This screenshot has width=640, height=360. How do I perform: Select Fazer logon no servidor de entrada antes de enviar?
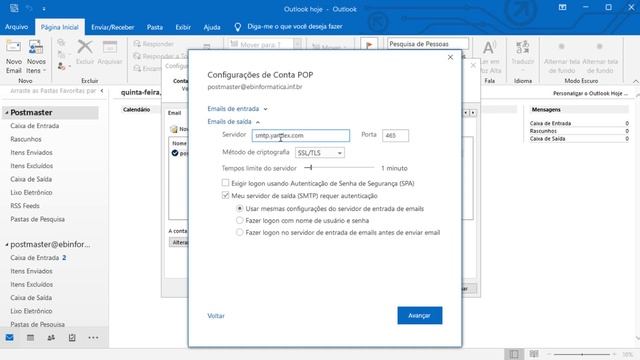240,232
